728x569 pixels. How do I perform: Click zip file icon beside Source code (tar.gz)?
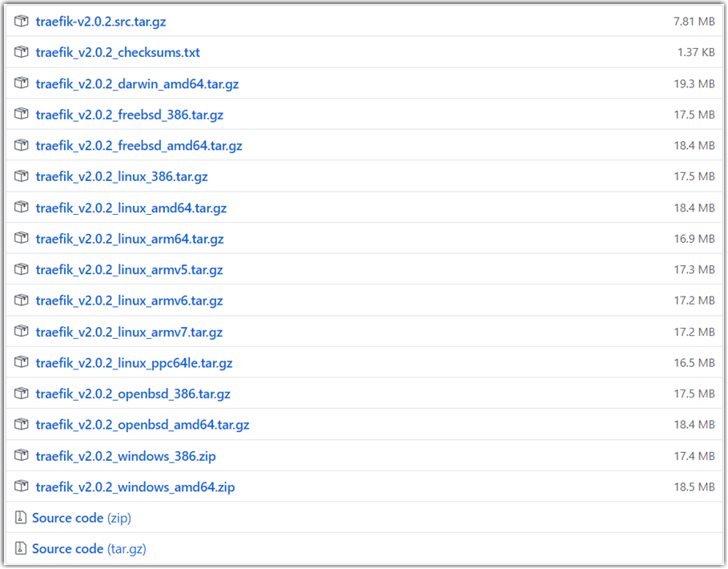(21, 548)
